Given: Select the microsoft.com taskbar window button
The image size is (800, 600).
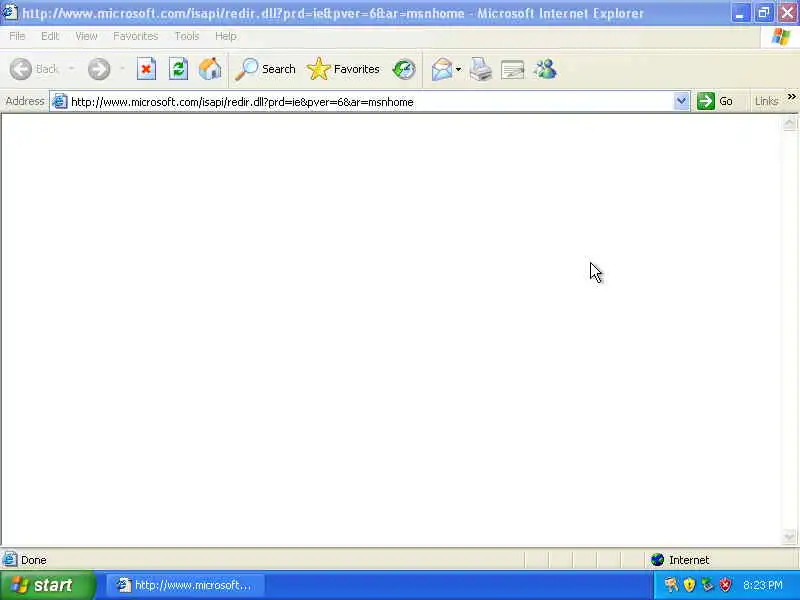Looking at the screenshot, I should (186, 585).
